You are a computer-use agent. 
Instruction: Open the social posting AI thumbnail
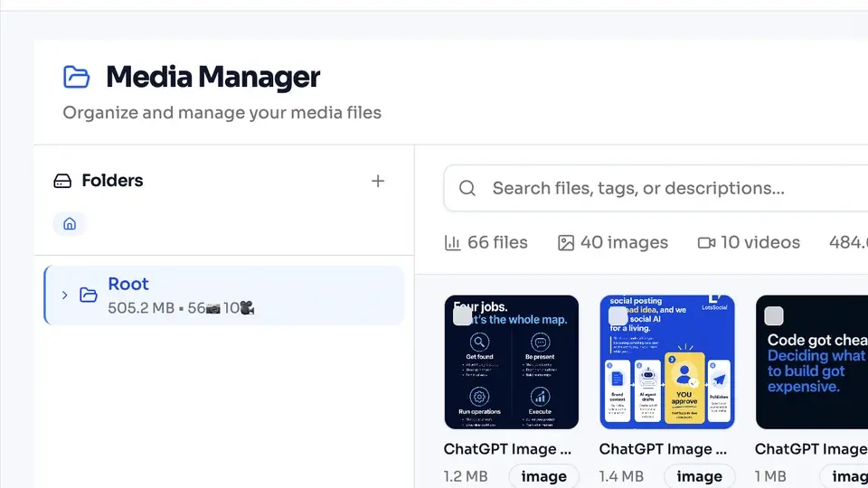(667, 361)
